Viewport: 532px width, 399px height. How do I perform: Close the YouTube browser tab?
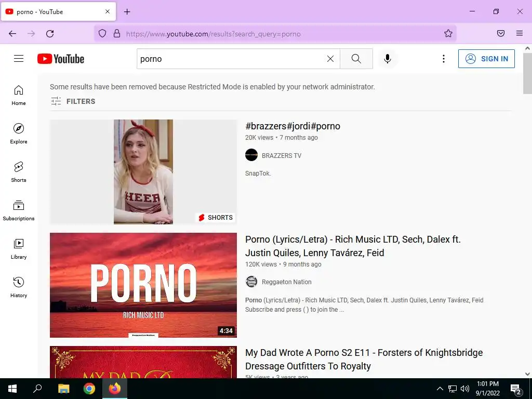108,11
